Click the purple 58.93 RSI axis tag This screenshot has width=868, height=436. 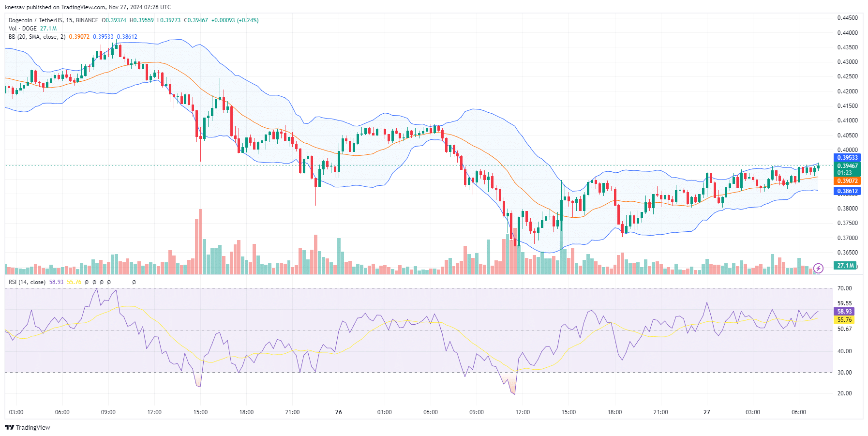[x=844, y=312]
